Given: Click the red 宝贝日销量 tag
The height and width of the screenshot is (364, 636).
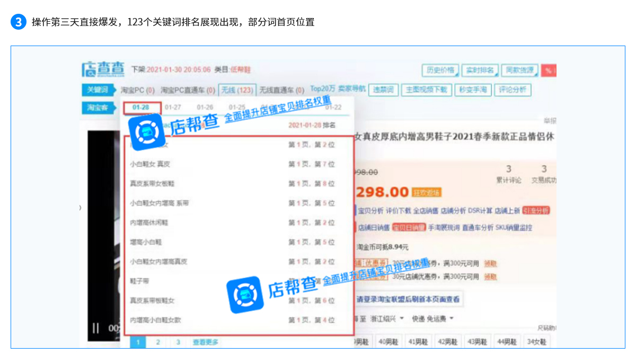Looking at the screenshot, I should tap(409, 228).
